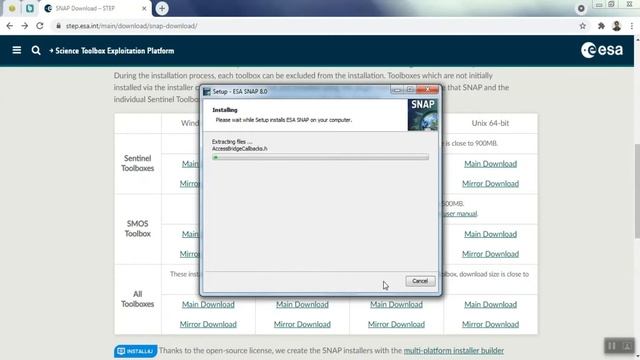
Task: Open the multi-platform installer builder link
Action: [x=453, y=351]
